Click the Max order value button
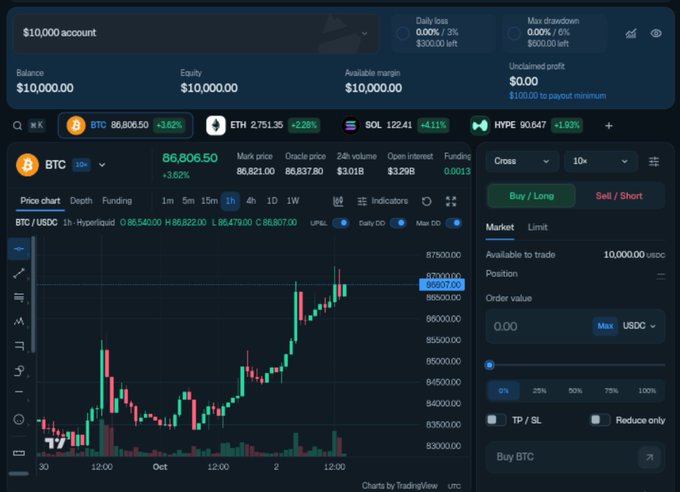Viewport: 680px width, 492px height. coord(605,326)
